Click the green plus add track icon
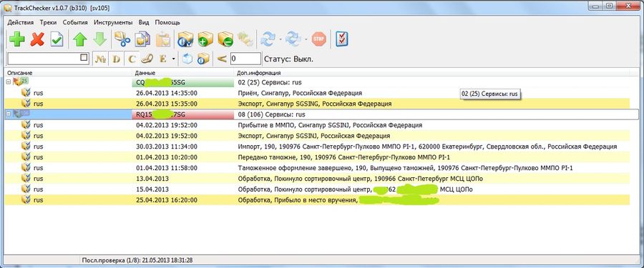The height and width of the screenshot is (268, 644). (x=17, y=39)
